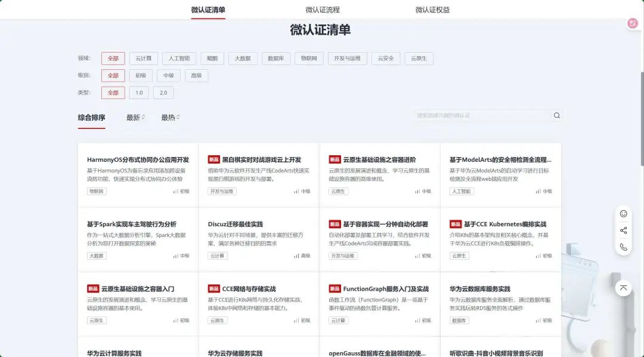Open 华为云数据库服务实践 card
The height and width of the screenshot is (357, 644).
(x=501, y=304)
